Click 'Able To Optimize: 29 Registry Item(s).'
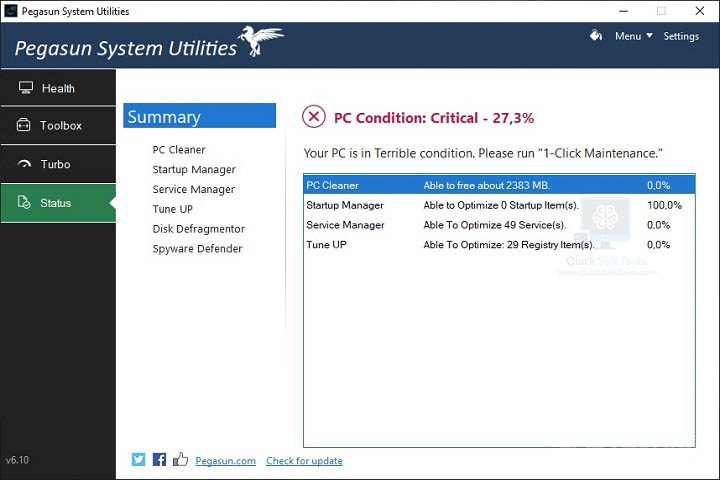Image resolution: width=720 pixels, height=480 pixels. 508,245
